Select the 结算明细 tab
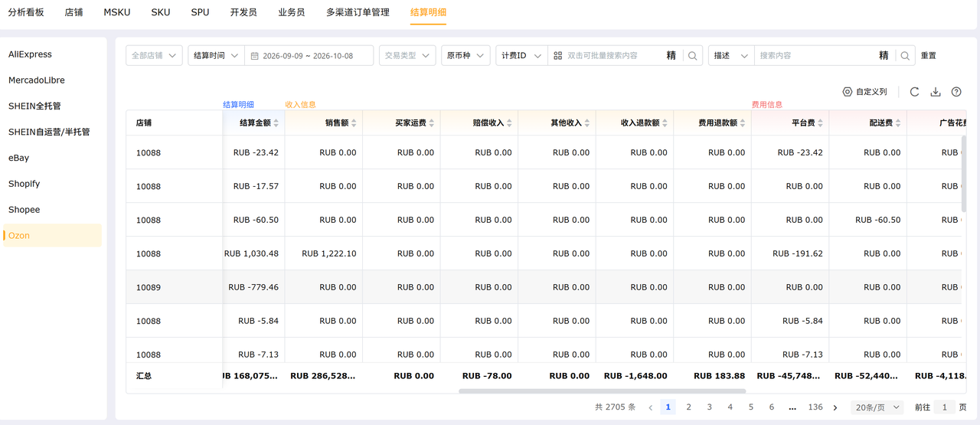The height and width of the screenshot is (425, 980). [428, 12]
